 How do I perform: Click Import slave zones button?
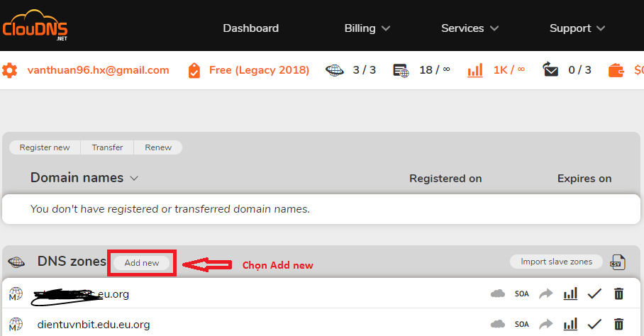click(556, 262)
